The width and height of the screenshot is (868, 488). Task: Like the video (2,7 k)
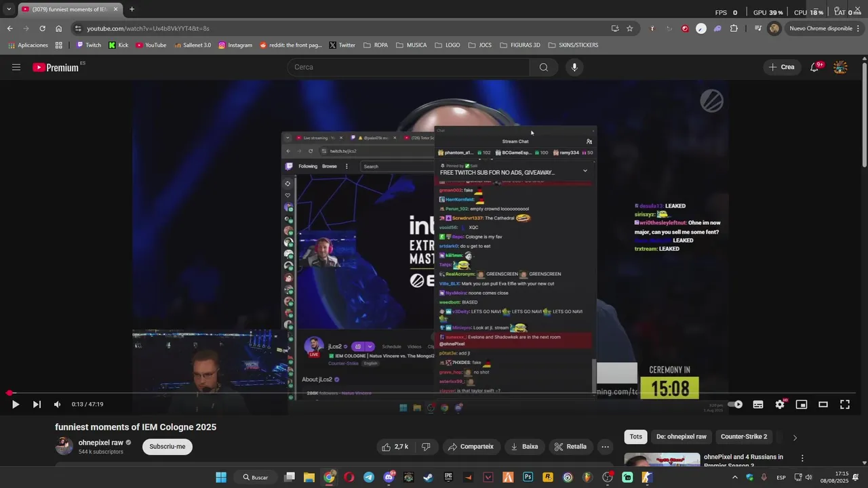(x=395, y=447)
